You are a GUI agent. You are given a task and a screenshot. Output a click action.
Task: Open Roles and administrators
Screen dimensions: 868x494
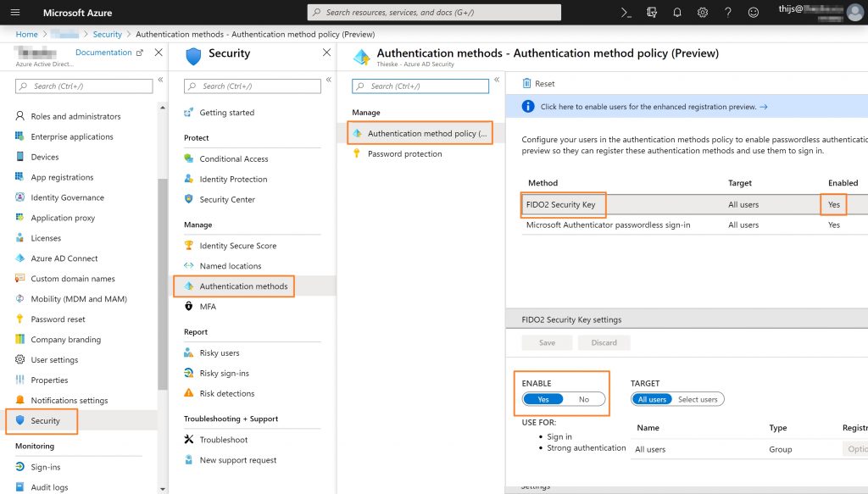[75, 116]
